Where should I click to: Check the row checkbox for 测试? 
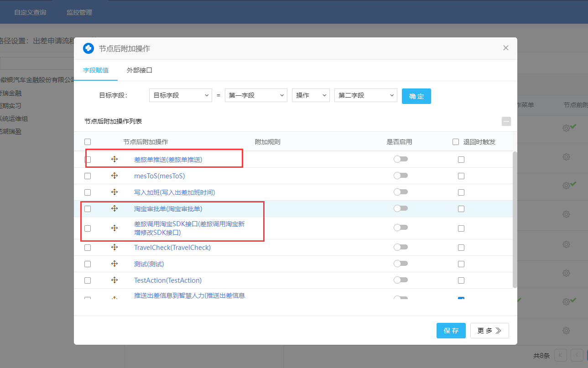pos(88,264)
